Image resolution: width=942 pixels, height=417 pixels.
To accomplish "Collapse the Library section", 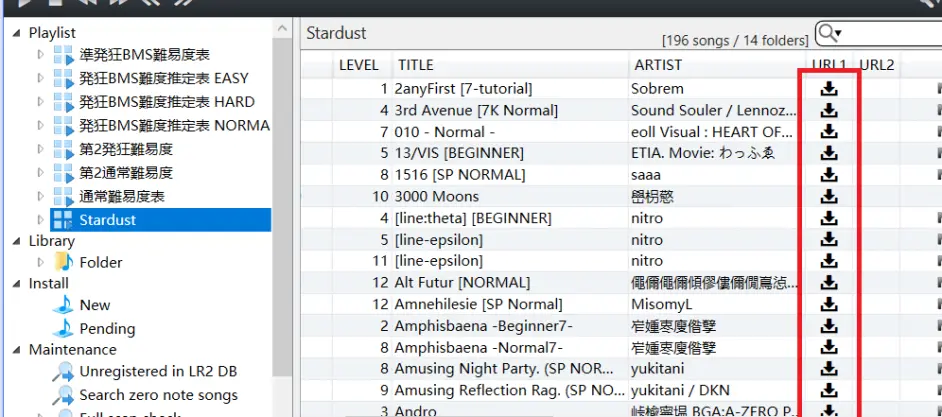I will point(16,241).
